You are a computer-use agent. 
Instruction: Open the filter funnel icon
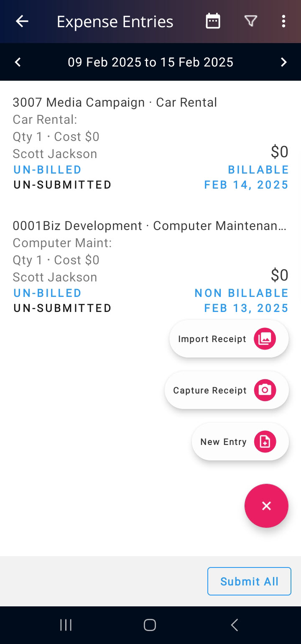tap(250, 21)
